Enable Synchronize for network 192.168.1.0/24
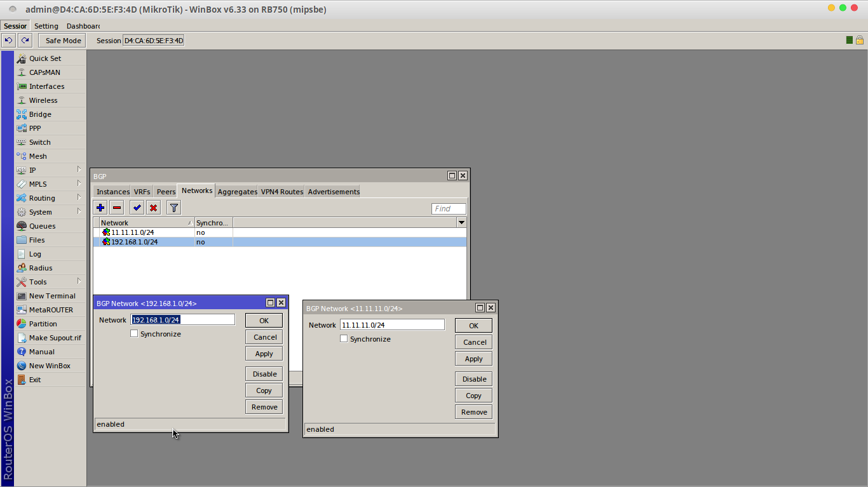The height and width of the screenshot is (487, 868). (134, 333)
